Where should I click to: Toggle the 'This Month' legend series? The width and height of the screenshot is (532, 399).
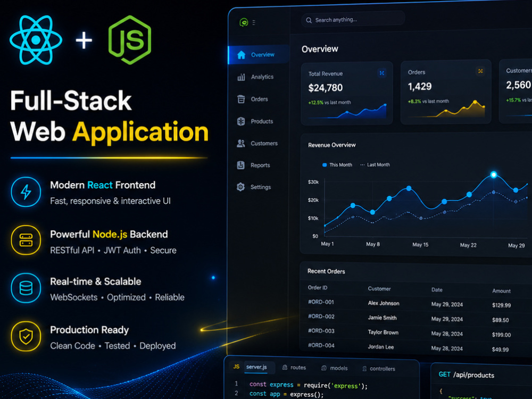coord(337,165)
